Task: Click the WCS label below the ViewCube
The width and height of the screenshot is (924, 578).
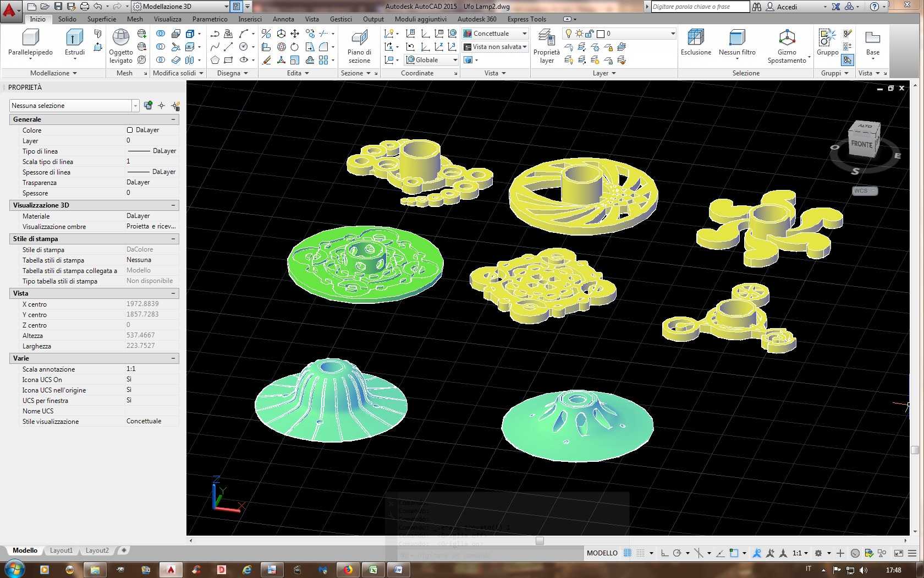Action: click(x=864, y=191)
